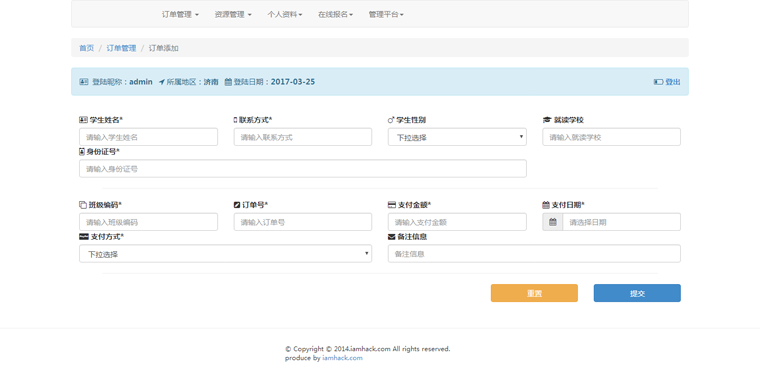Click the 登出 logout link

pyautogui.click(x=673, y=82)
